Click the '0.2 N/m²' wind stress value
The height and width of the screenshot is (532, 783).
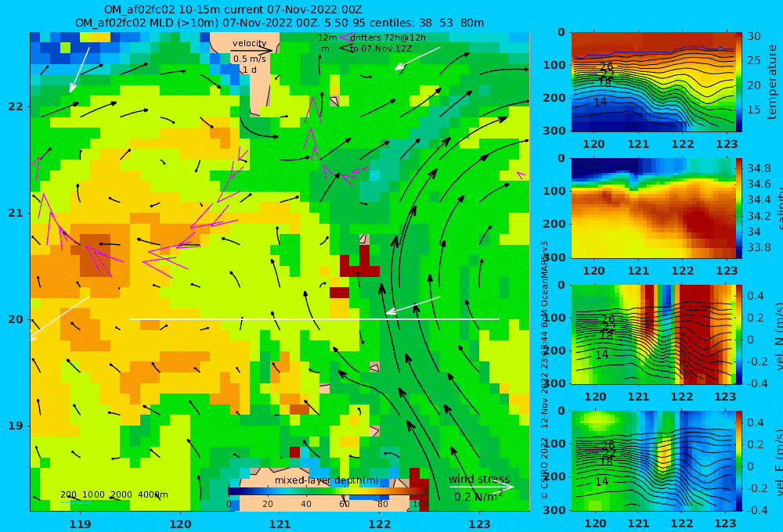point(478,496)
